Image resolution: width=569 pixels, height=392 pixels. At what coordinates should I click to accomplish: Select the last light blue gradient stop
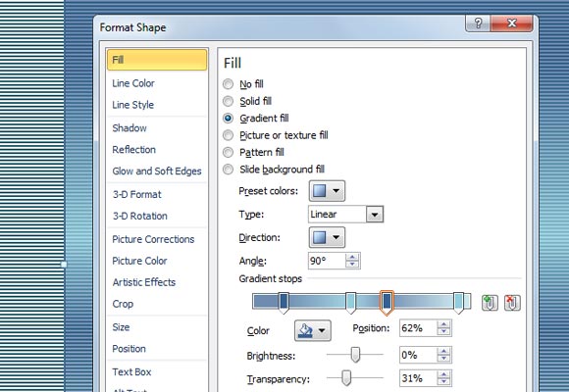click(459, 303)
